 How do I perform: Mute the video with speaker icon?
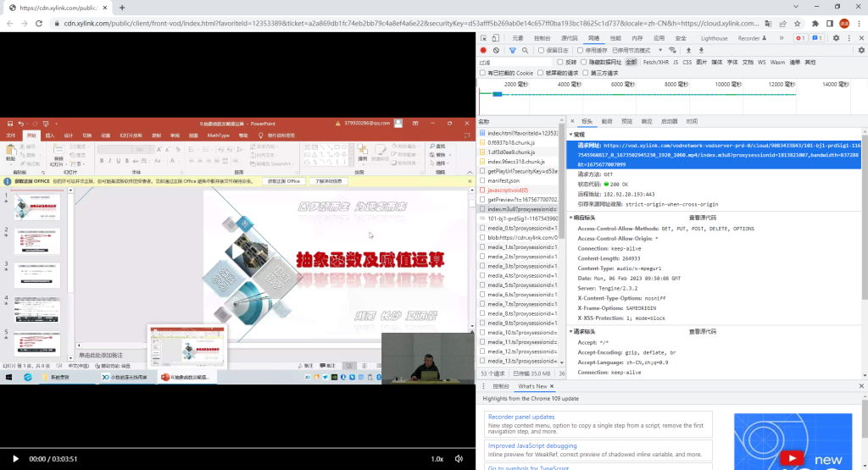pos(459,459)
